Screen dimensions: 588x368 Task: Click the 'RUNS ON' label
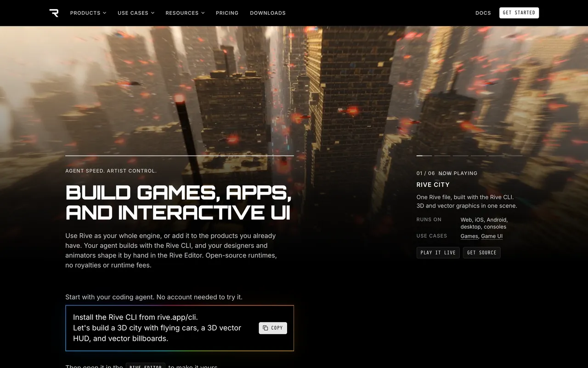429,219
